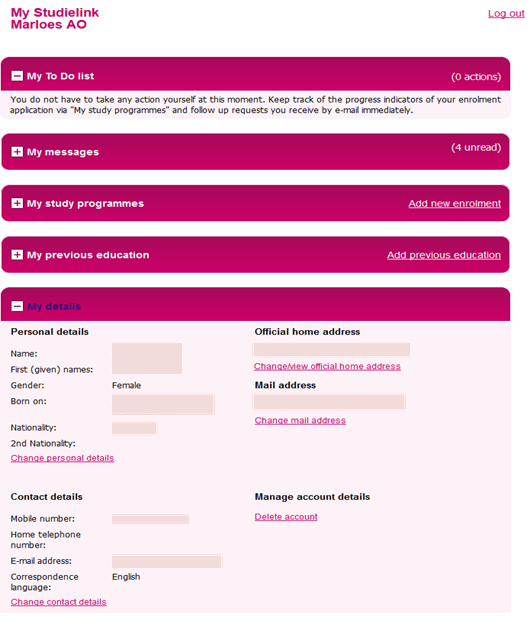Collapse the My details section
Screen dimensions: 531x622
click(17, 306)
